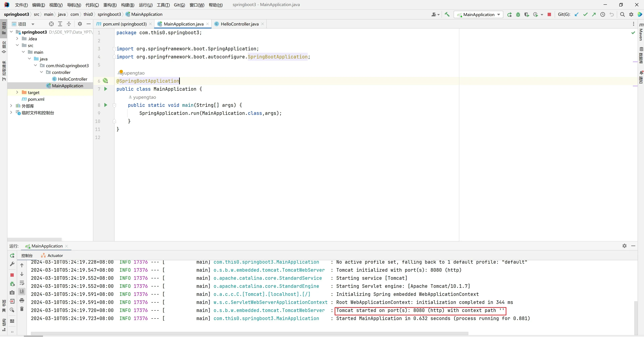Click the camera thread dump icon
This screenshot has width=644, height=337.
(x=12, y=293)
